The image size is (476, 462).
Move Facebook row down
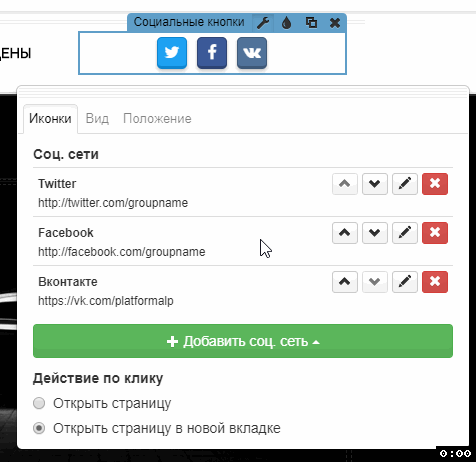point(375,233)
